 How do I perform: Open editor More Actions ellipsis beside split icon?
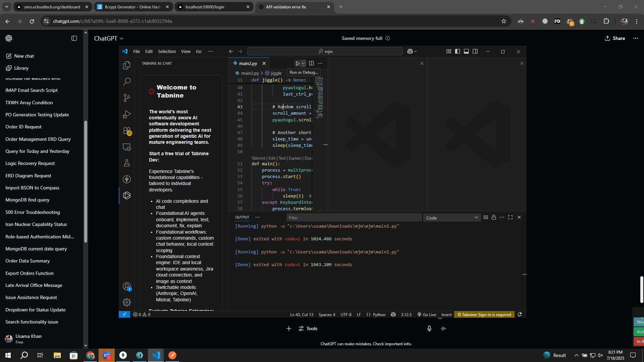click(320, 63)
